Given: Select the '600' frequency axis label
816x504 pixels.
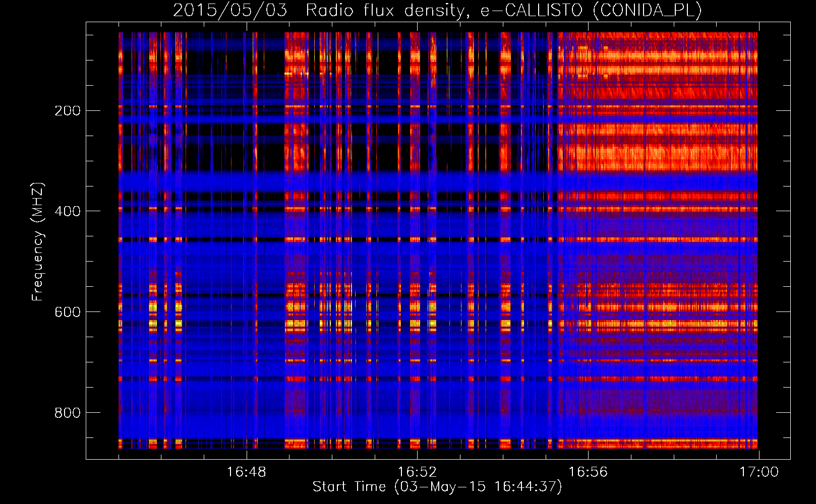Looking at the screenshot, I should [x=68, y=312].
